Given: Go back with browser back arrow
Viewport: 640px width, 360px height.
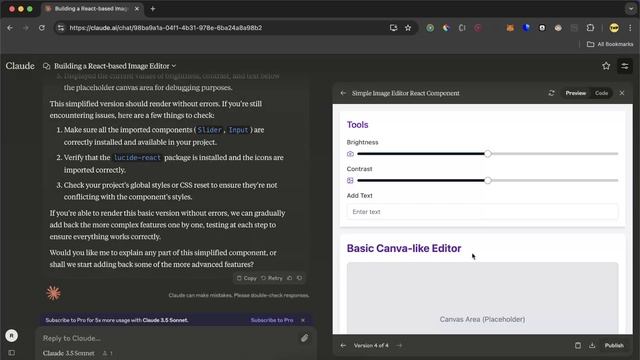Looking at the screenshot, I should 10,28.
